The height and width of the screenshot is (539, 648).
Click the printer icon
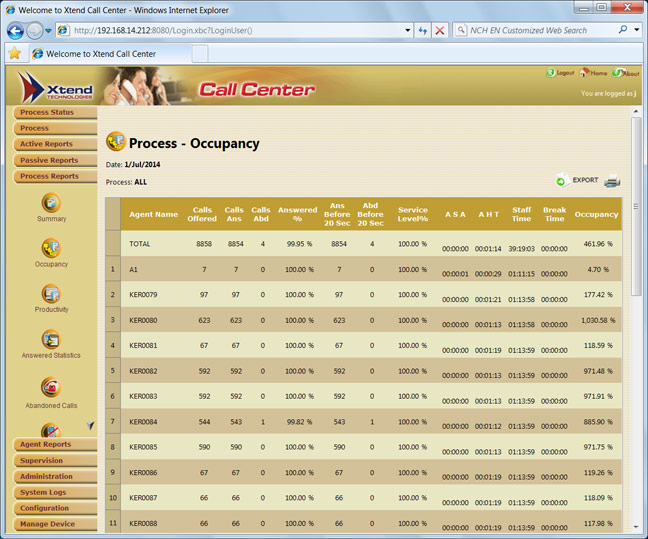[x=612, y=181]
